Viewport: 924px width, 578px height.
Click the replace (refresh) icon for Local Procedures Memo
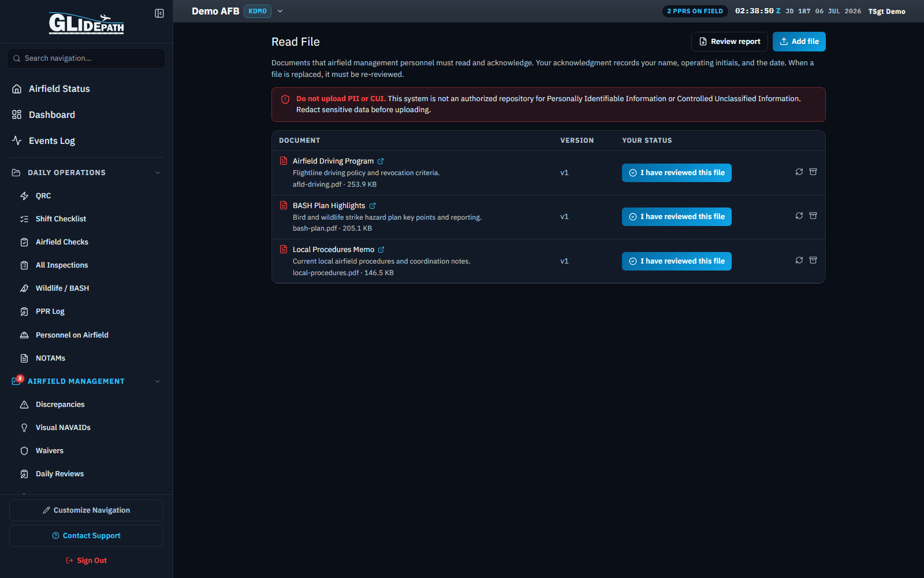click(x=799, y=260)
